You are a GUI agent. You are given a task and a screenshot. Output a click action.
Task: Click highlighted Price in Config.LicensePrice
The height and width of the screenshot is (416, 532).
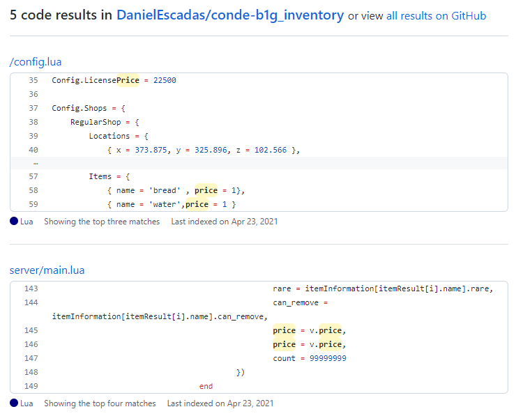pos(128,80)
